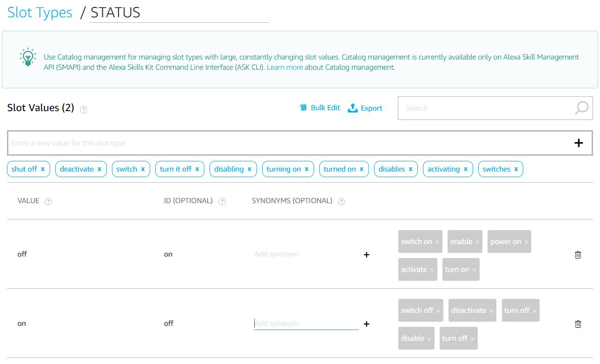Remove the "shut off" value chip

tap(43, 169)
